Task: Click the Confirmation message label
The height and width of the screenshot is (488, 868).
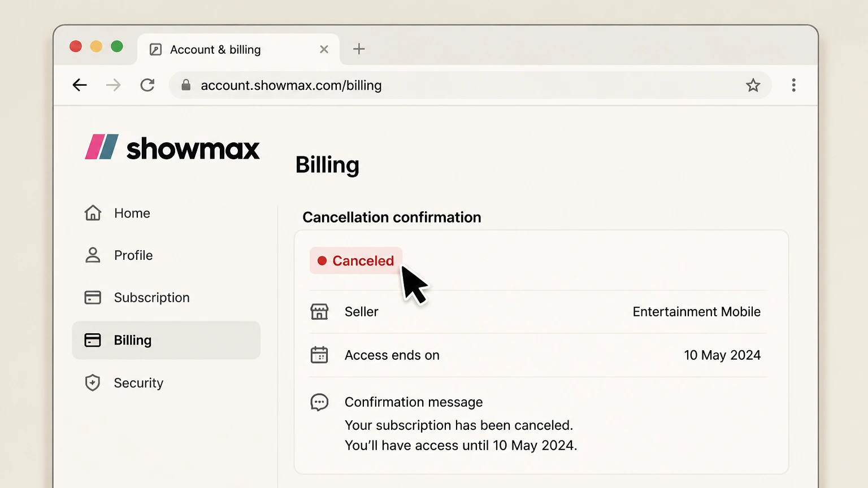Action: (x=414, y=402)
